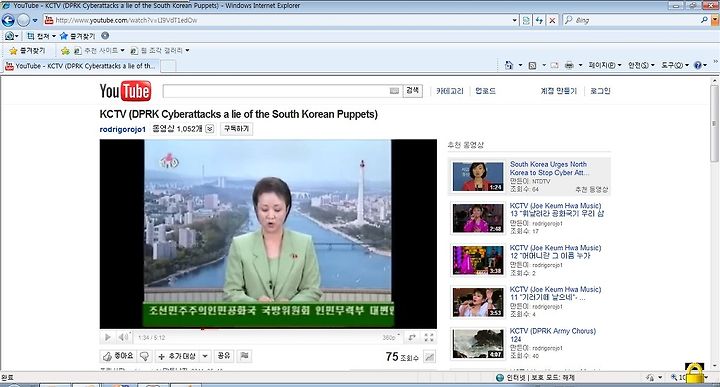The width and height of the screenshot is (720, 387).
Task: Flag the video with the flag icon
Action: (244, 356)
